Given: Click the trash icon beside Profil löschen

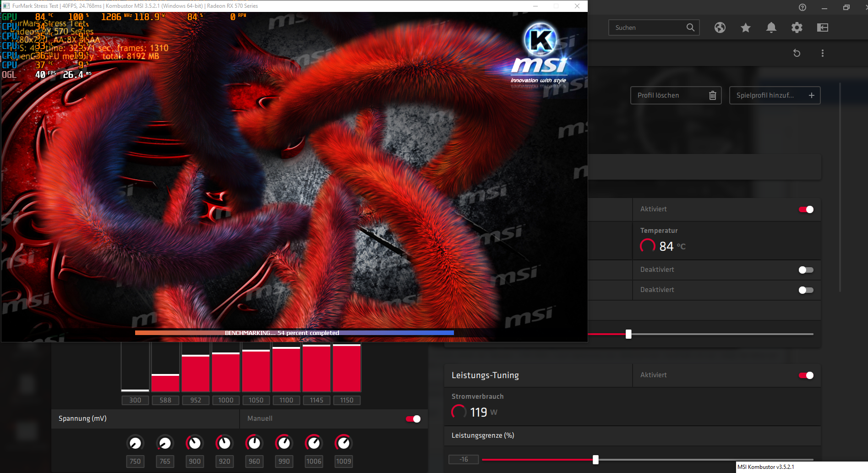Looking at the screenshot, I should pos(712,95).
